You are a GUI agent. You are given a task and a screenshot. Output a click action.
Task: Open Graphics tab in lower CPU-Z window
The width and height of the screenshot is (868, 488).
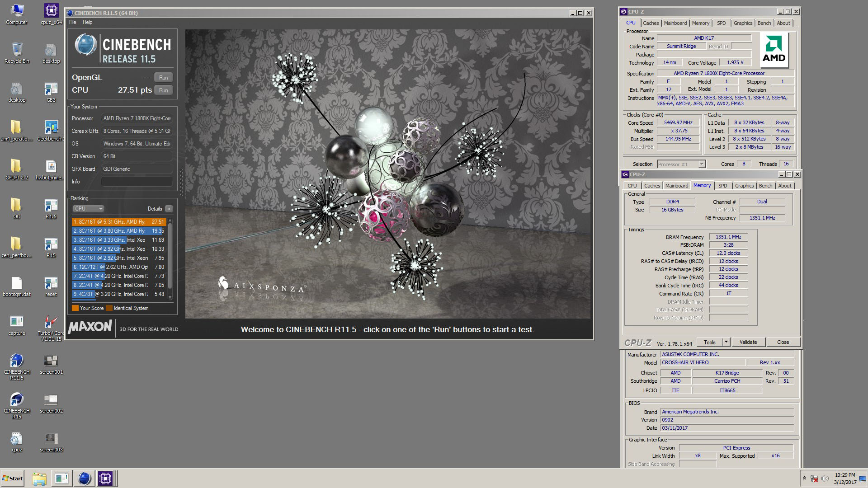tap(744, 186)
